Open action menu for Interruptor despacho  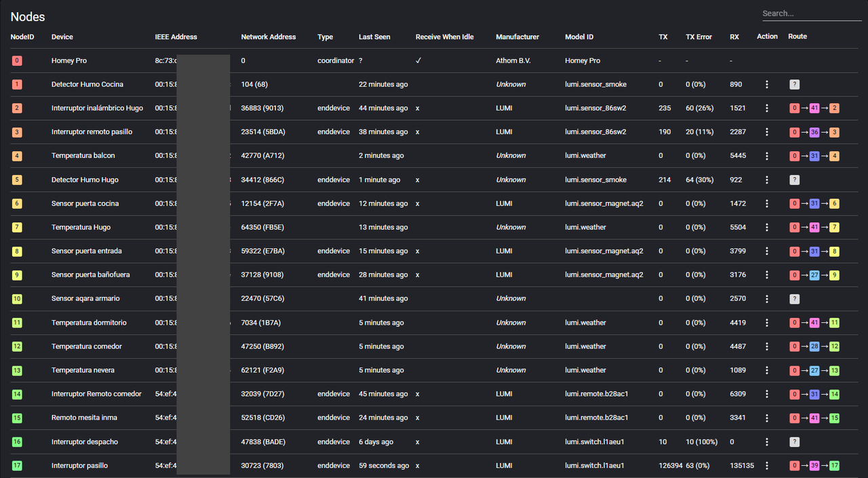[x=767, y=442]
